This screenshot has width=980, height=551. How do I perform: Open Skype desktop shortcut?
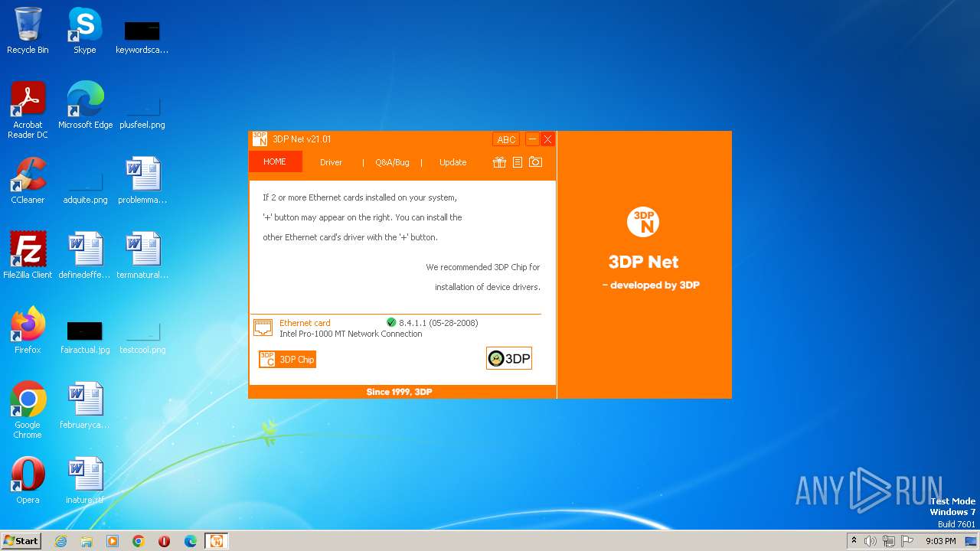coord(84,31)
